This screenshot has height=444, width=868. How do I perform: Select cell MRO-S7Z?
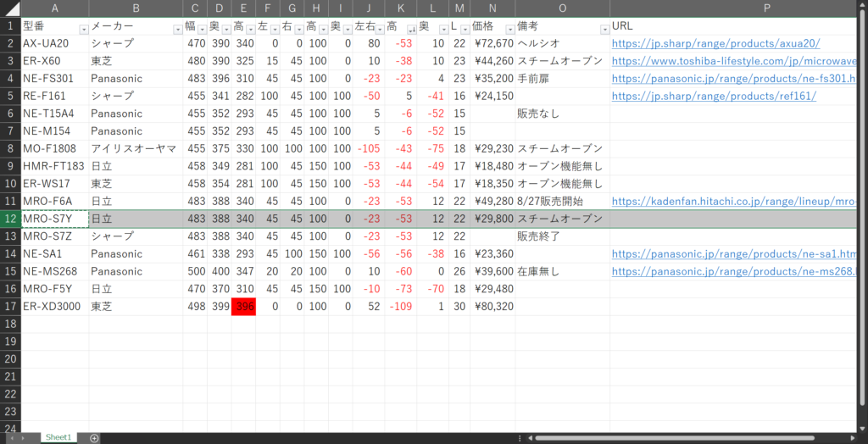click(x=55, y=237)
